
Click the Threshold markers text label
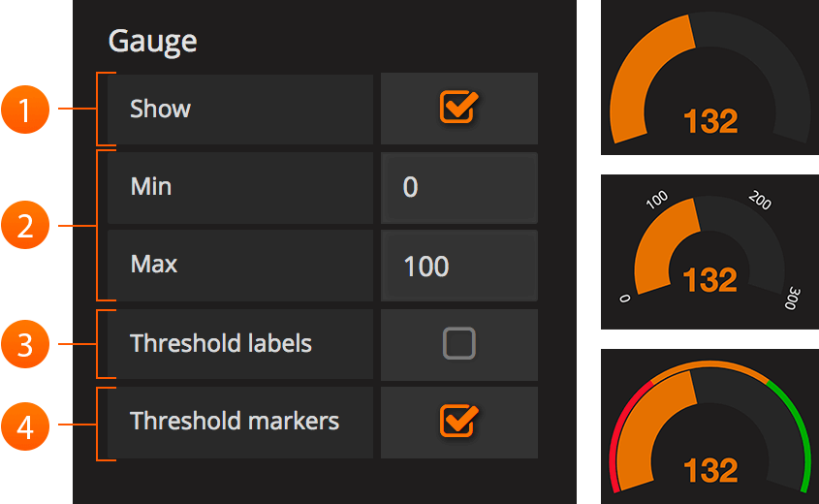235,421
